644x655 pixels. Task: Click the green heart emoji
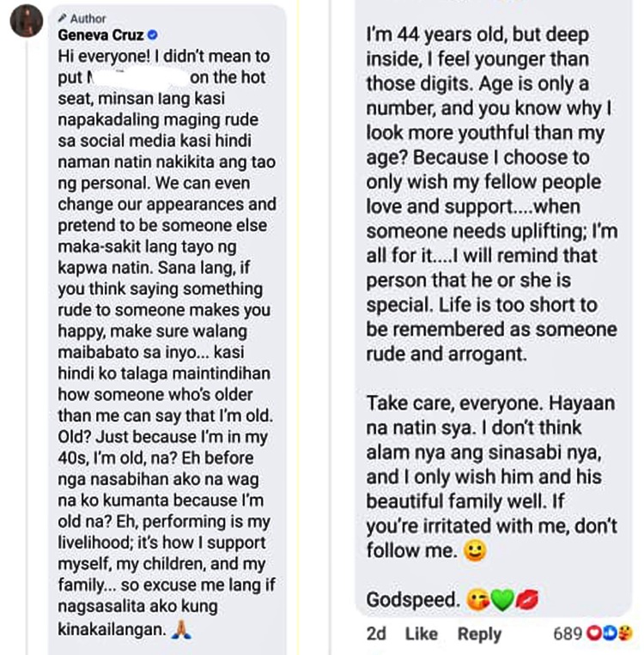point(501,601)
